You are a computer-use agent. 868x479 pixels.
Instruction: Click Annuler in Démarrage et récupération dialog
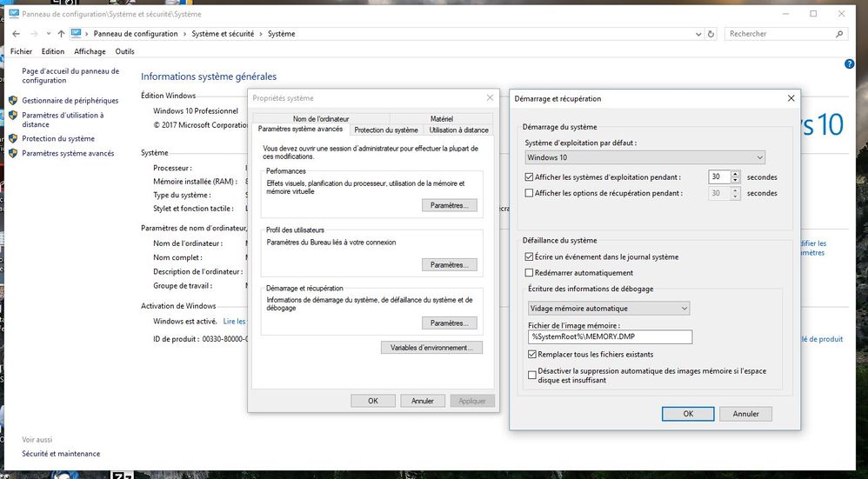pyautogui.click(x=745, y=414)
